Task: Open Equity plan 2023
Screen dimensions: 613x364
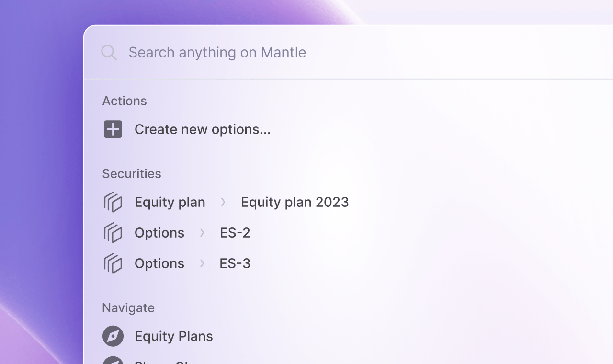Action: pos(295,202)
